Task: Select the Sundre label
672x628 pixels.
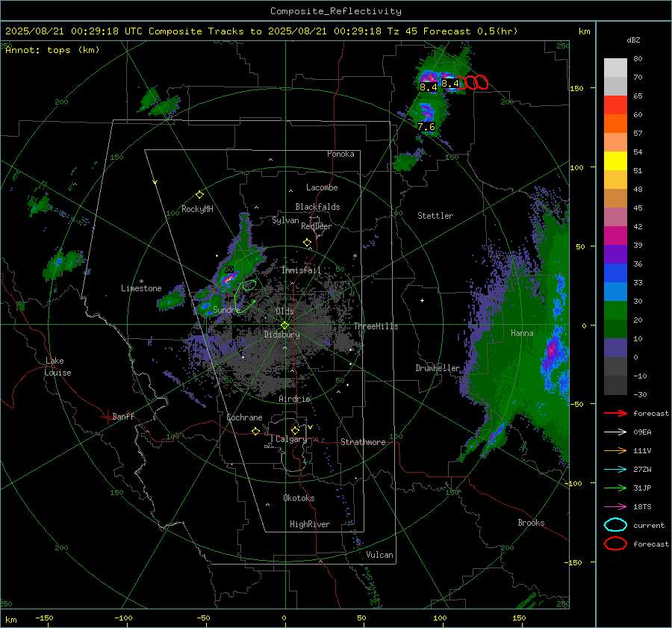Action: click(226, 309)
